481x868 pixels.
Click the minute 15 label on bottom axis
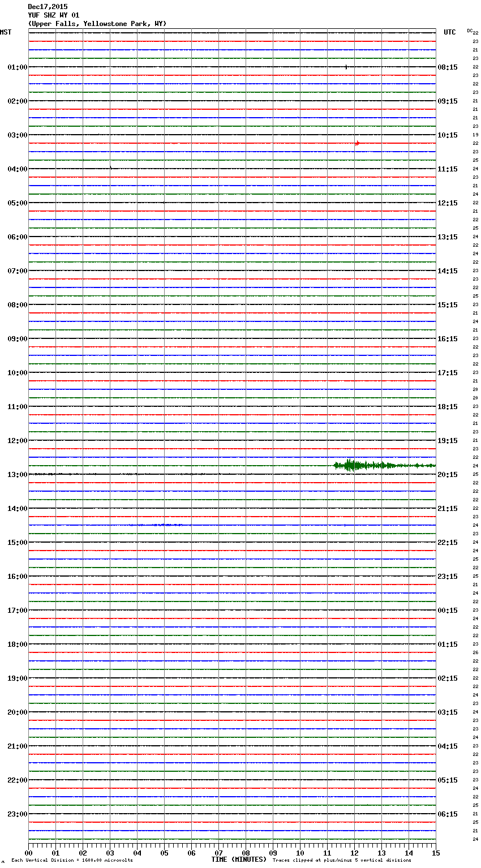coord(436,853)
